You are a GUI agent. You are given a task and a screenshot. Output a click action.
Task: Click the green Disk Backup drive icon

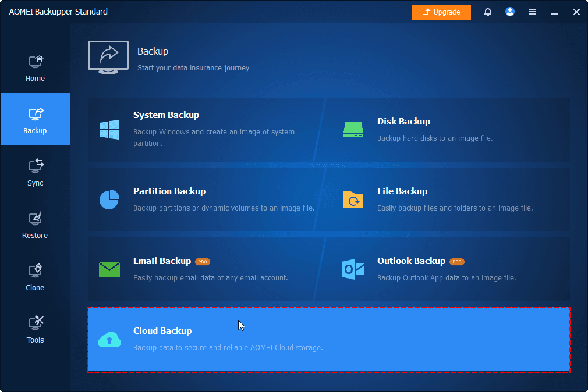(x=353, y=130)
